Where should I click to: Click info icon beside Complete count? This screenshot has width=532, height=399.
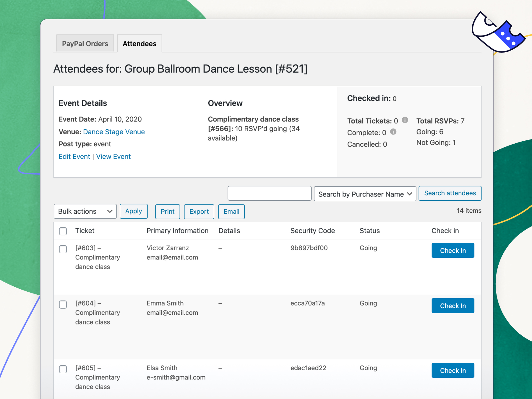393,132
